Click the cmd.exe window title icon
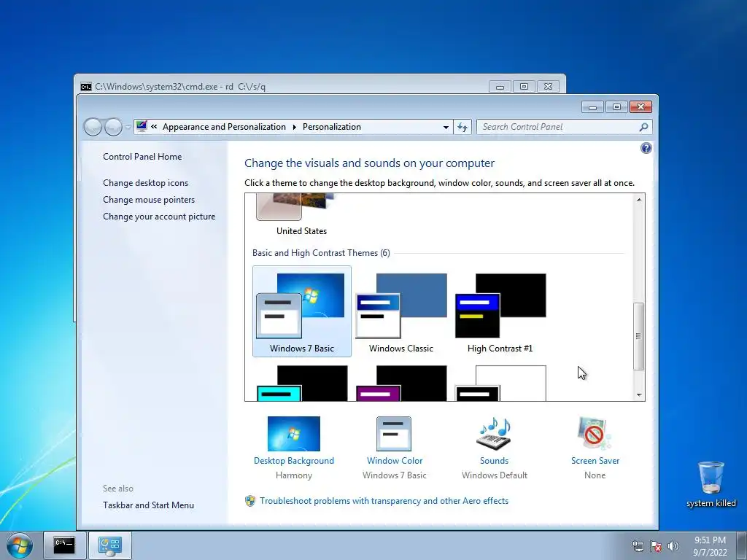The width and height of the screenshot is (747, 560). 86,87
